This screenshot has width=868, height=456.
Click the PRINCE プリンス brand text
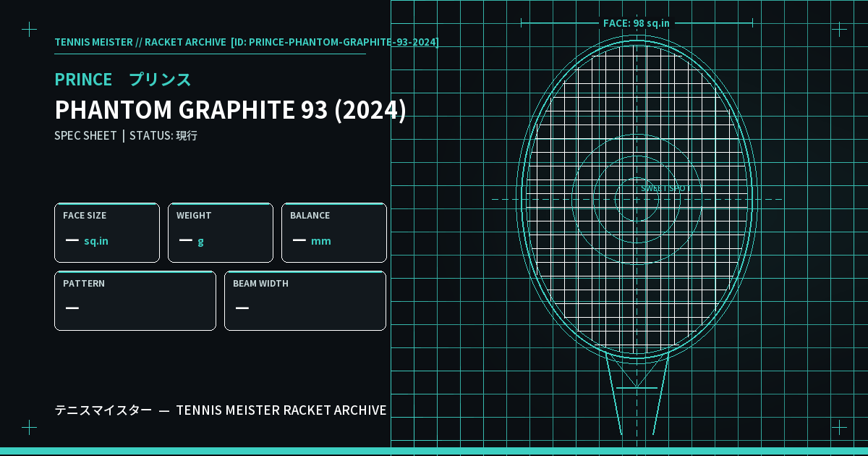click(x=123, y=79)
